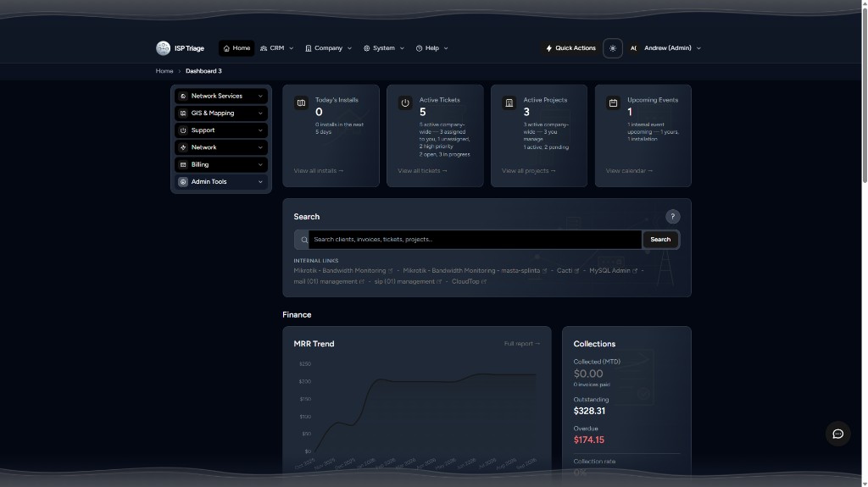
Task: Expand the Network Services chevron
Action: (260, 97)
